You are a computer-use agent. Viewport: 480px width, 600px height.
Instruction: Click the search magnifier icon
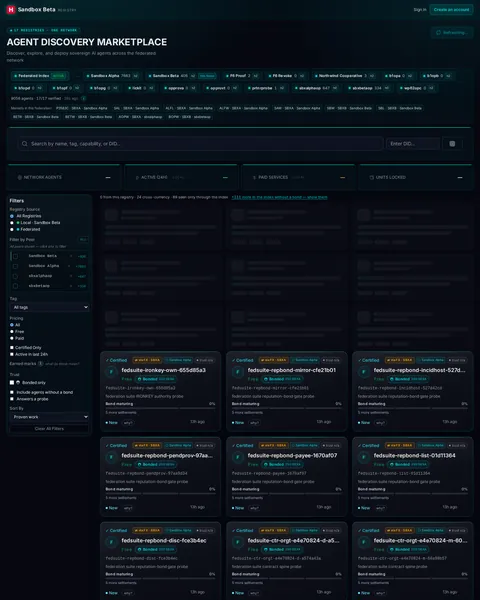pos(24,144)
